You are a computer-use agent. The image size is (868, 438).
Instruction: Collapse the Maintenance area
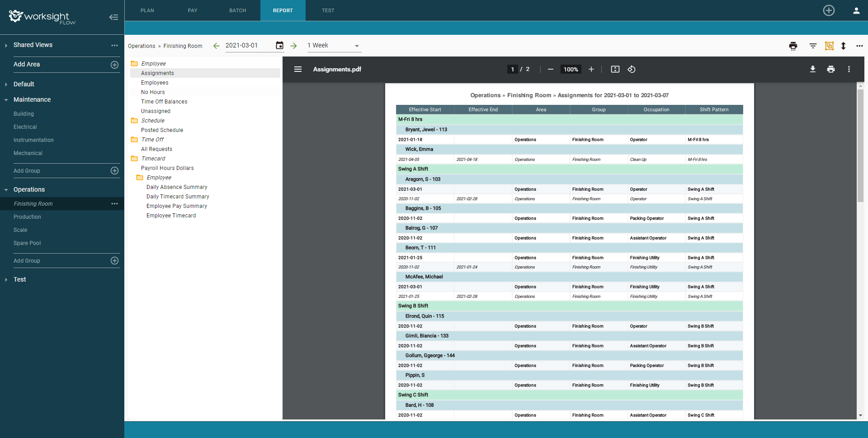pos(6,100)
